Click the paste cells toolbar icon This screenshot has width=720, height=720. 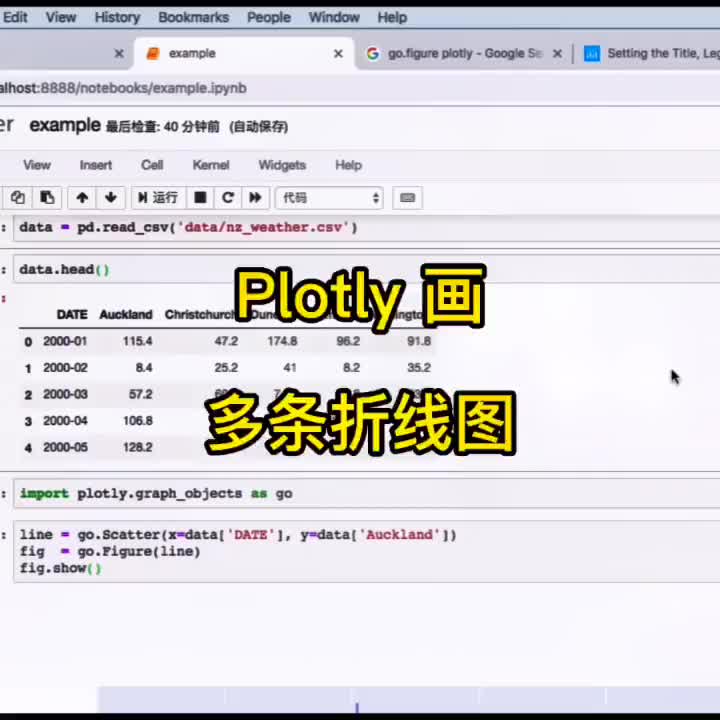pyautogui.click(x=47, y=197)
